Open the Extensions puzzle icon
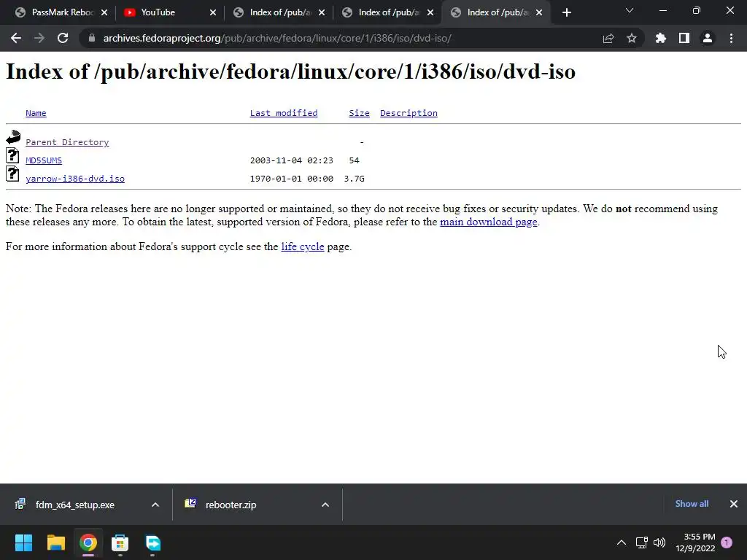747x560 pixels. [661, 38]
